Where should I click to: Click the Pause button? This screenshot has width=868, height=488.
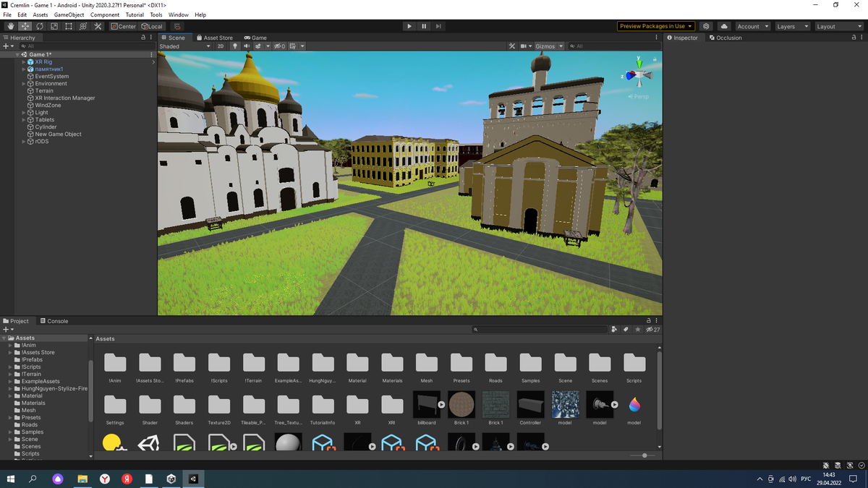[424, 26]
